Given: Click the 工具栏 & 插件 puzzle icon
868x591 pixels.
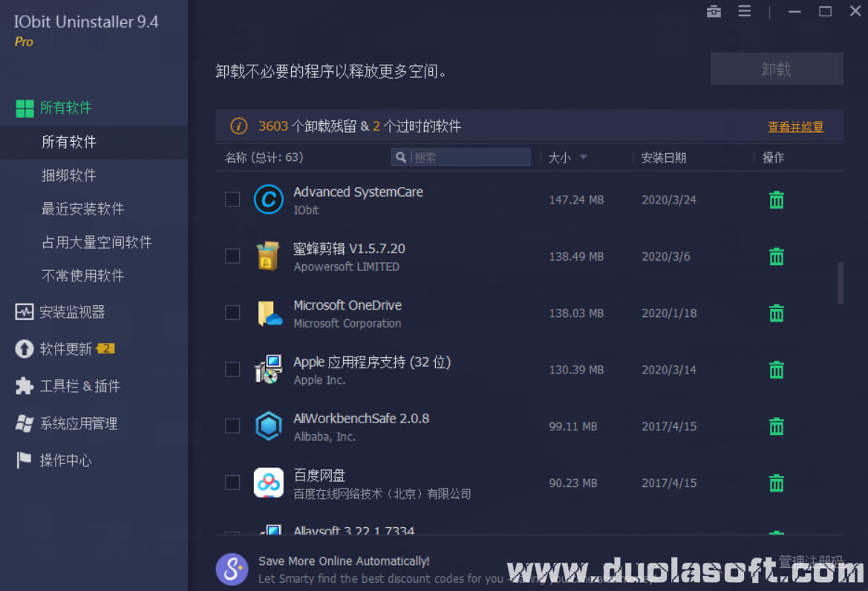Looking at the screenshot, I should click(x=25, y=385).
